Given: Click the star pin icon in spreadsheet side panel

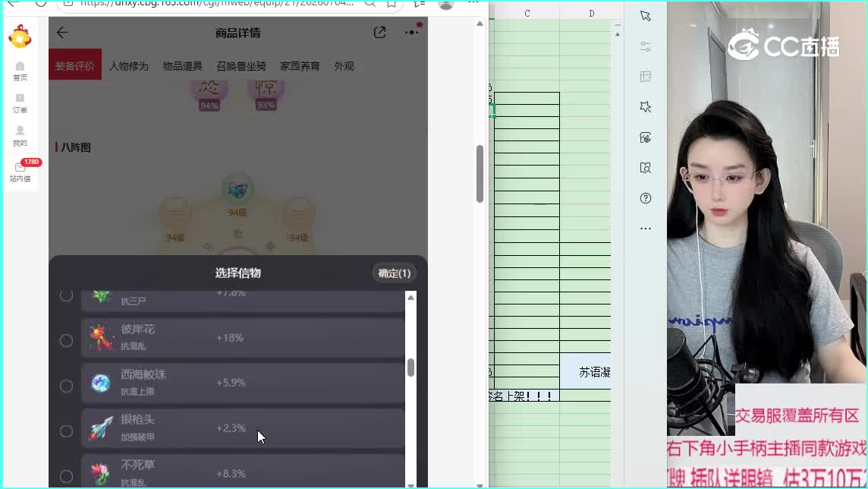Looking at the screenshot, I should pyautogui.click(x=646, y=107).
